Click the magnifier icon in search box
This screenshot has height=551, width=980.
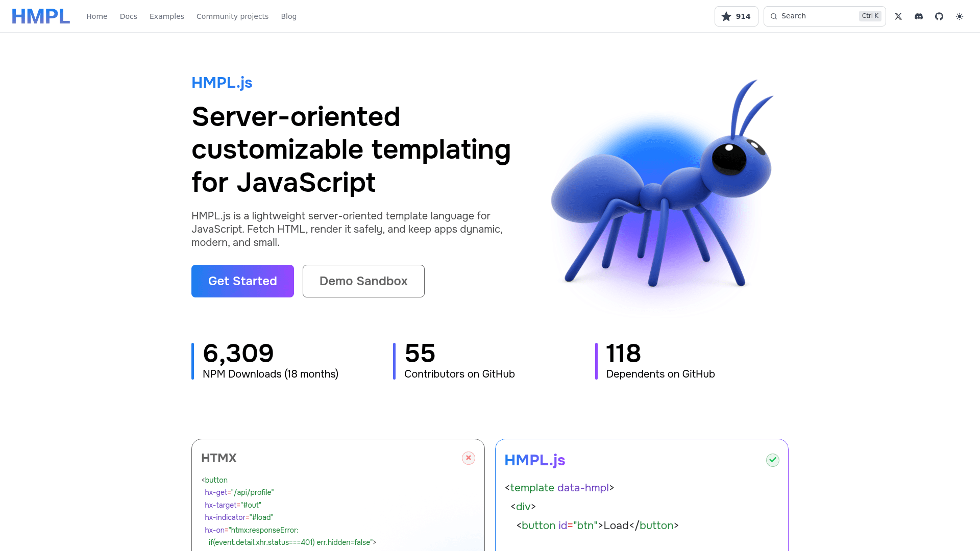774,16
